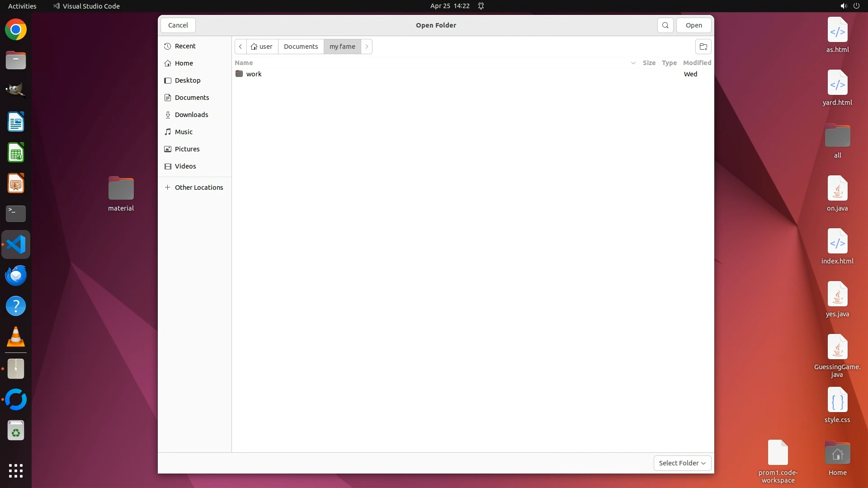Open the Terminal from the dock
The height and width of the screenshot is (488, 868).
pos(16,213)
